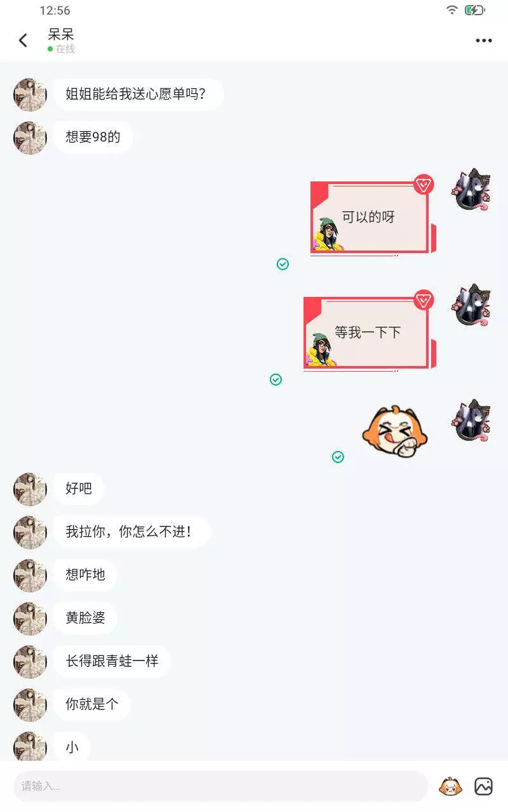The width and height of the screenshot is (508, 812).
Task: Tap the read checkmark beside the sticker
Action: tap(338, 457)
